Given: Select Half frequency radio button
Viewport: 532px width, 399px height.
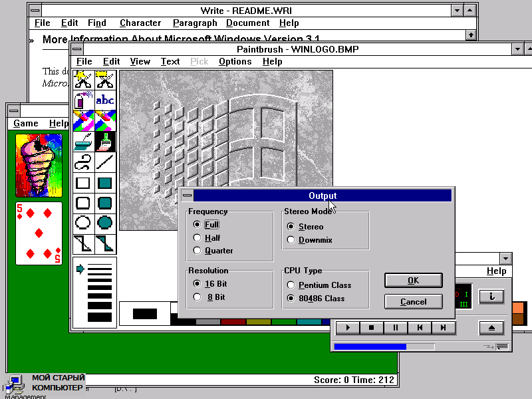Looking at the screenshot, I should point(197,238).
